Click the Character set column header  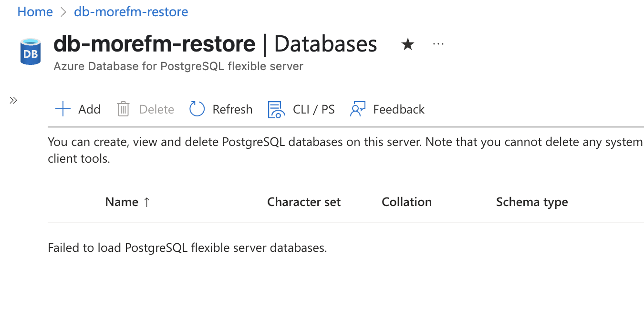304,202
